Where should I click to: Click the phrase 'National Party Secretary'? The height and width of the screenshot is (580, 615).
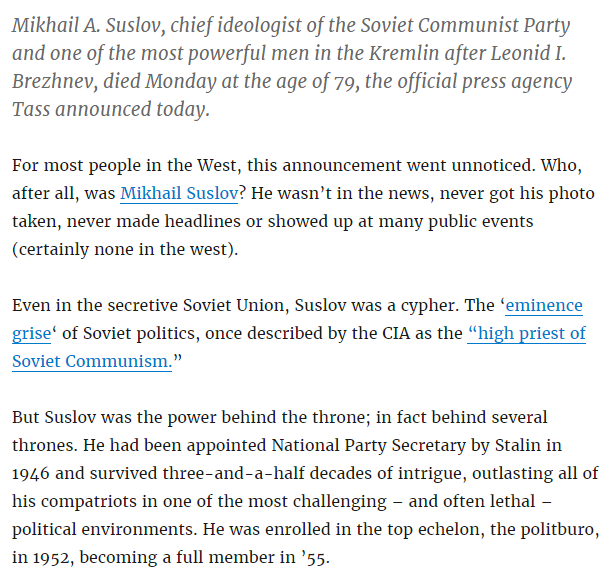tap(364, 445)
